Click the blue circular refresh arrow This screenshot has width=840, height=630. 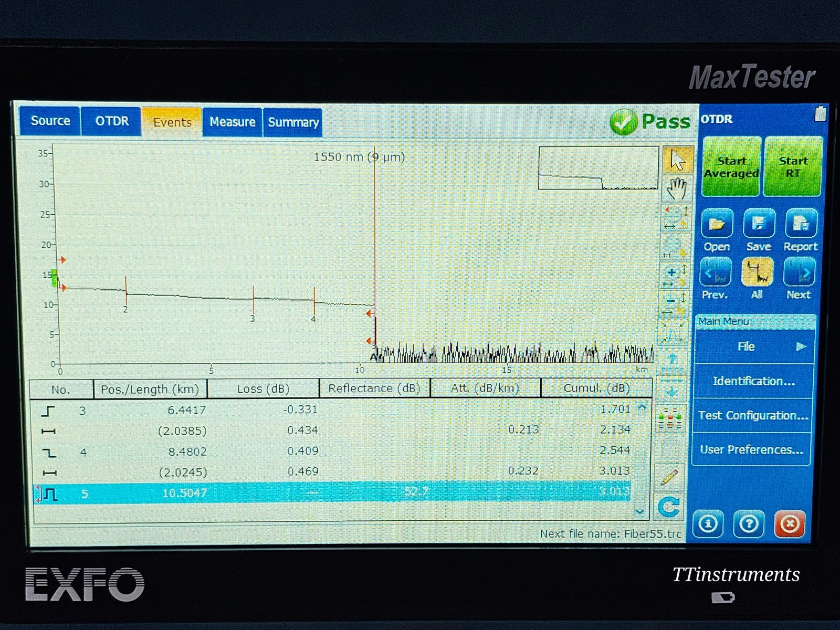coord(669,507)
